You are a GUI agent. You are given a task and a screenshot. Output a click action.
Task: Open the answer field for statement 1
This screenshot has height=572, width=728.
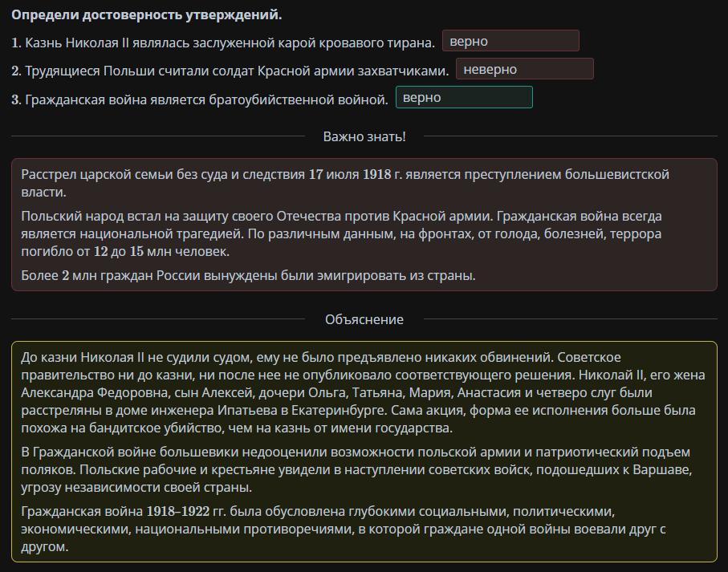(510, 41)
